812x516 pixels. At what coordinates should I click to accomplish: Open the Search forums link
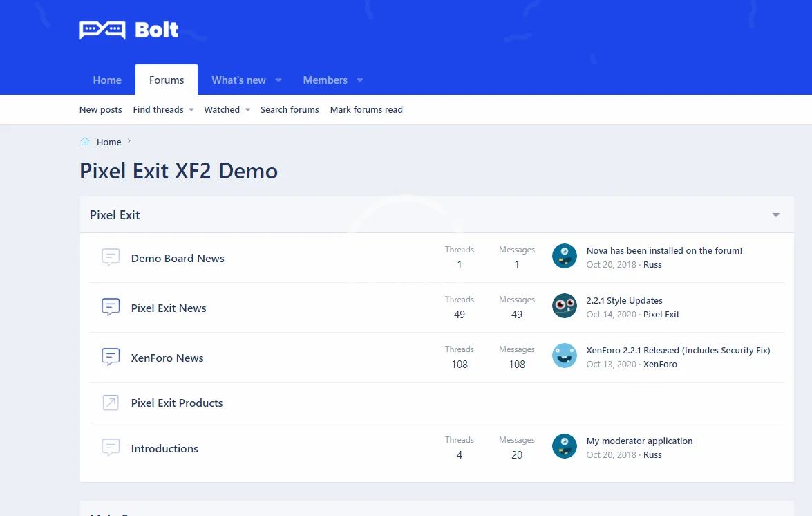click(290, 110)
